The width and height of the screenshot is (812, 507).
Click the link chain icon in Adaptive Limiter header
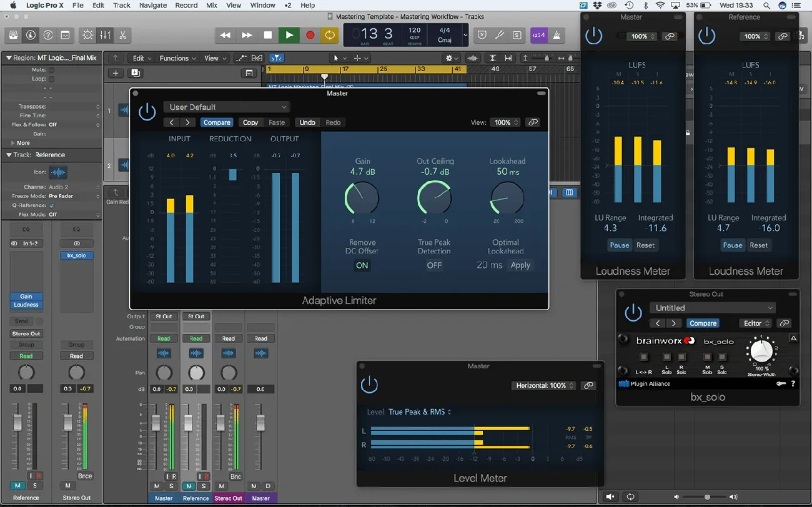pyautogui.click(x=533, y=122)
